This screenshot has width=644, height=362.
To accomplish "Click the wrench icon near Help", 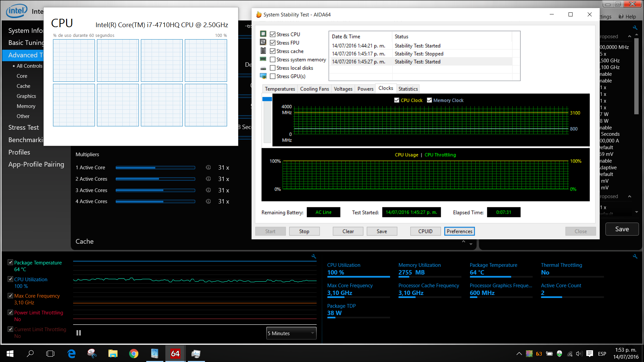I will tap(635, 27).
